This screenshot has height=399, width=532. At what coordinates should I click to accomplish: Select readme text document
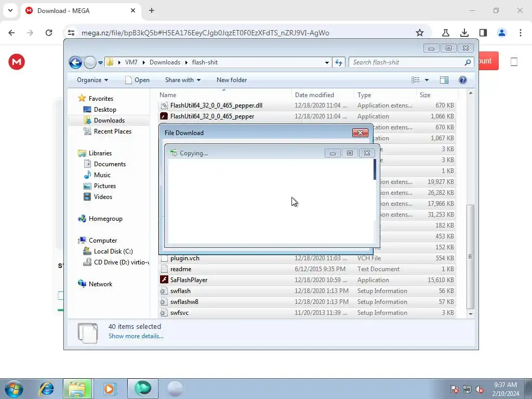click(180, 269)
